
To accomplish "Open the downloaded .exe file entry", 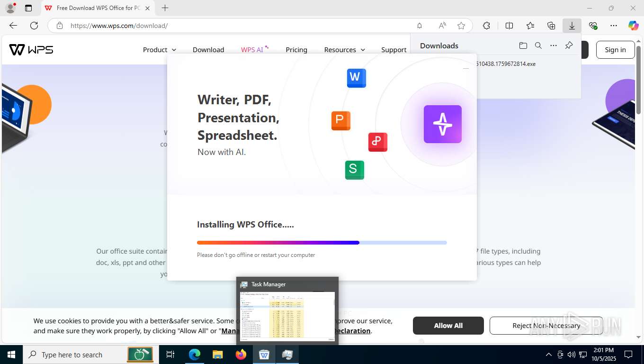I will pyautogui.click(x=505, y=64).
